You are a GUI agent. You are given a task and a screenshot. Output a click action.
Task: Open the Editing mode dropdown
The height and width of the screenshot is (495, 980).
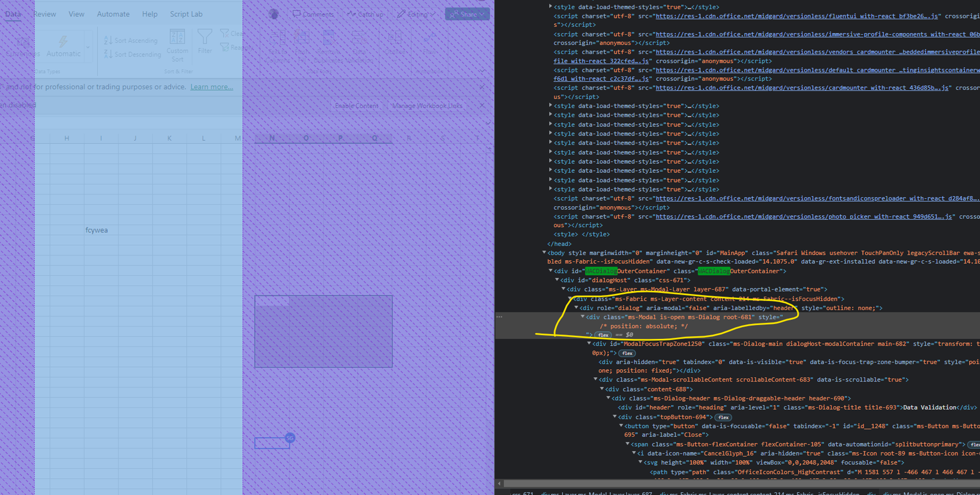(416, 14)
